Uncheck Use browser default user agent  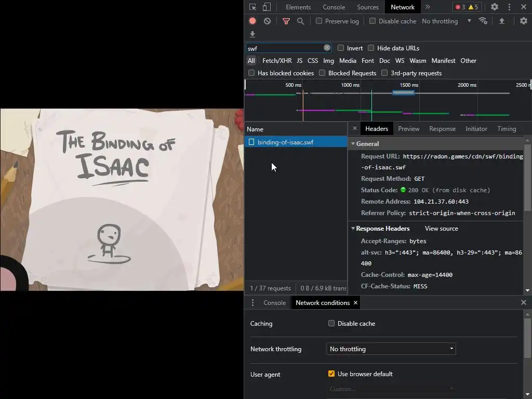(x=331, y=374)
